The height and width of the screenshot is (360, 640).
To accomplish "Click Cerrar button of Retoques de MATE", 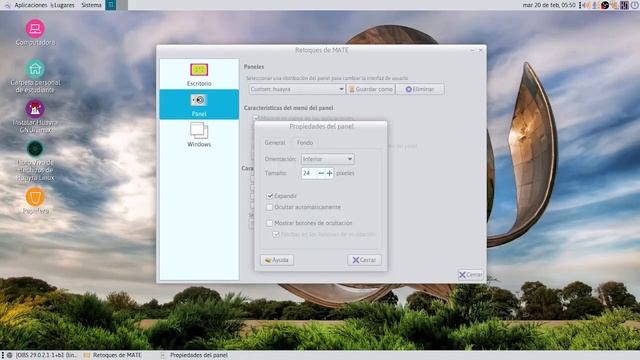I will (x=471, y=275).
